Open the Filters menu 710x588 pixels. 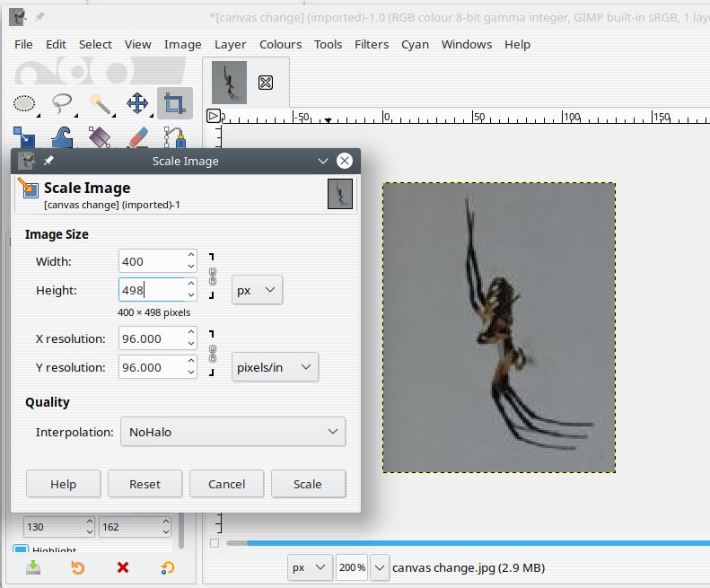click(372, 44)
